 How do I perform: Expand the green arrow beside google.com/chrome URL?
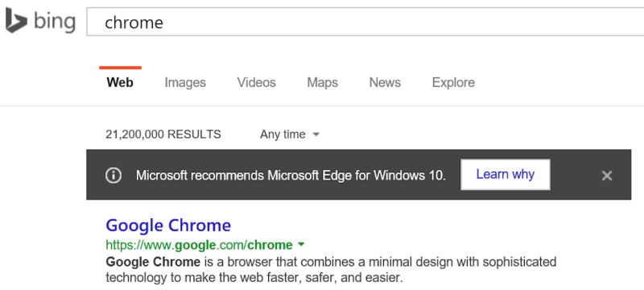tap(301, 245)
